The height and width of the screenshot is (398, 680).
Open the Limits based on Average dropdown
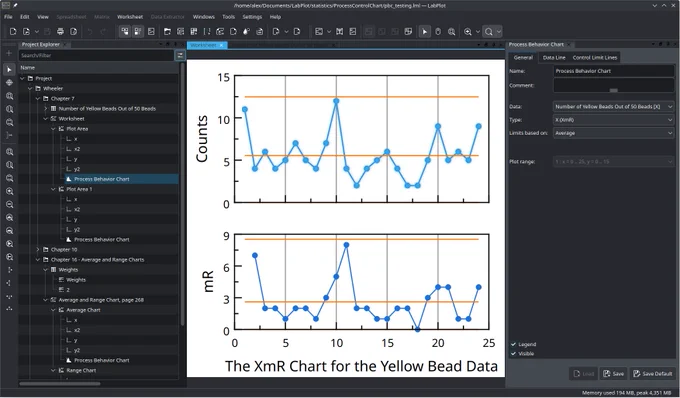(x=614, y=133)
